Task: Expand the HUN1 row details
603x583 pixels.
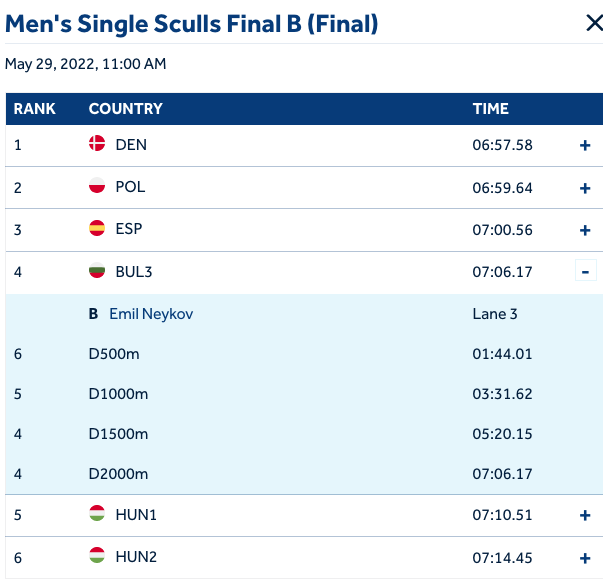Action: tap(586, 516)
